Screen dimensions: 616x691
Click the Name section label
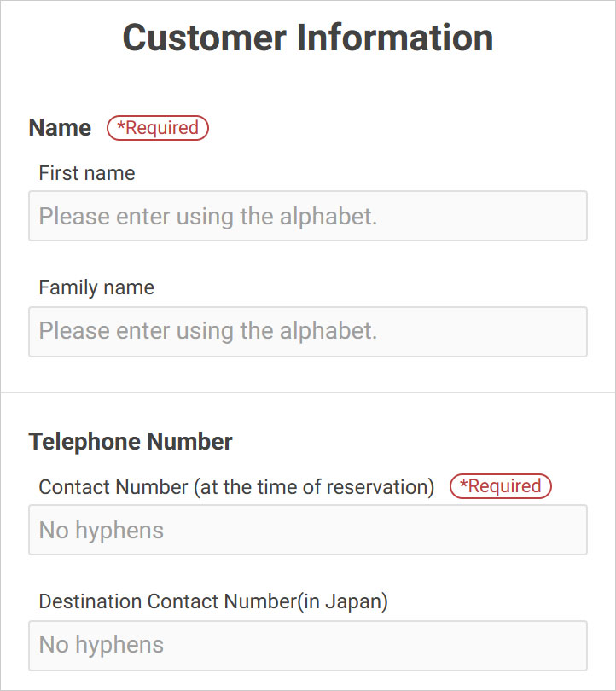(60, 128)
